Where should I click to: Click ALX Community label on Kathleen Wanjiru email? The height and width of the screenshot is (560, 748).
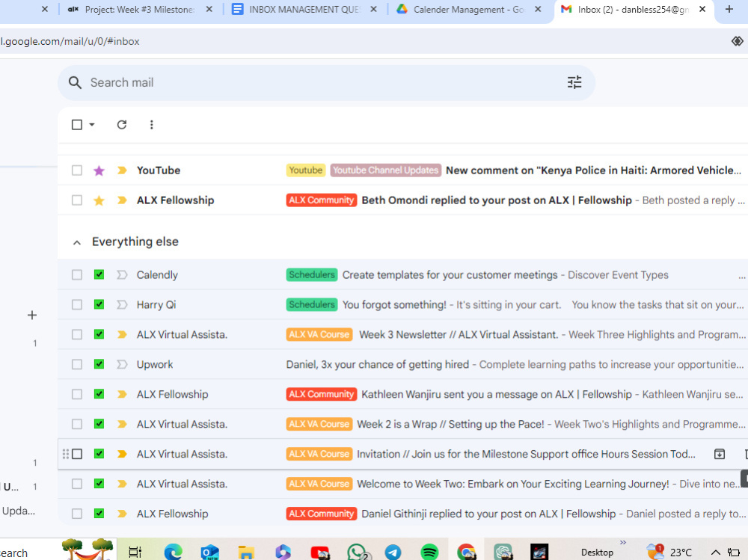point(322,395)
